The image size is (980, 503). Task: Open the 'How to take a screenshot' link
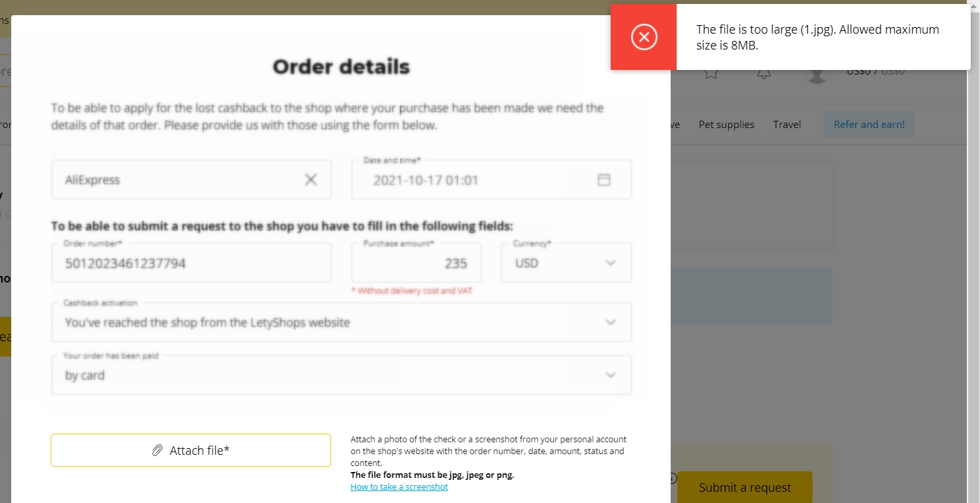pyautogui.click(x=399, y=486)
